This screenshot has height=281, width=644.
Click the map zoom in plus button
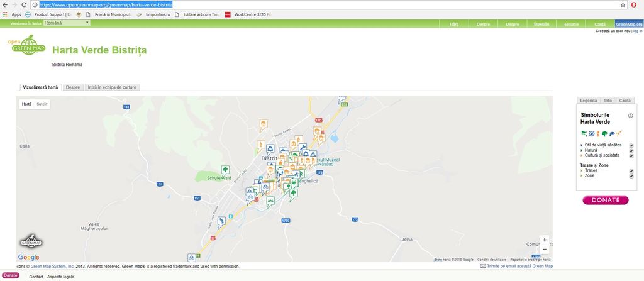pos(544,240)
